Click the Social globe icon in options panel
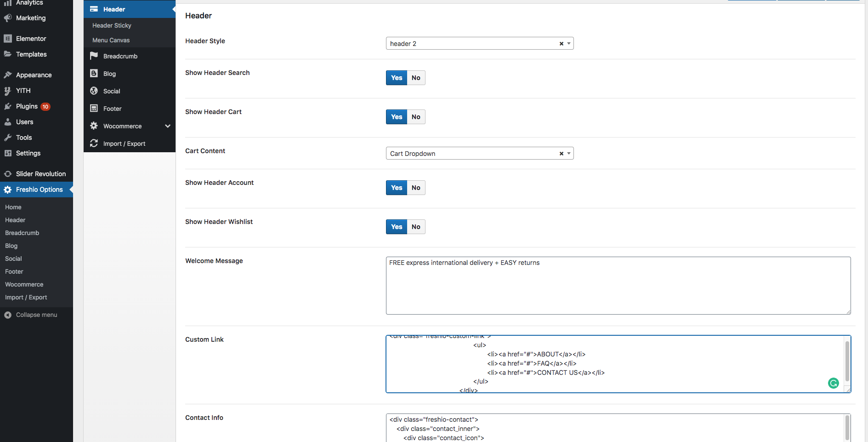 click(x=94, y=91)
